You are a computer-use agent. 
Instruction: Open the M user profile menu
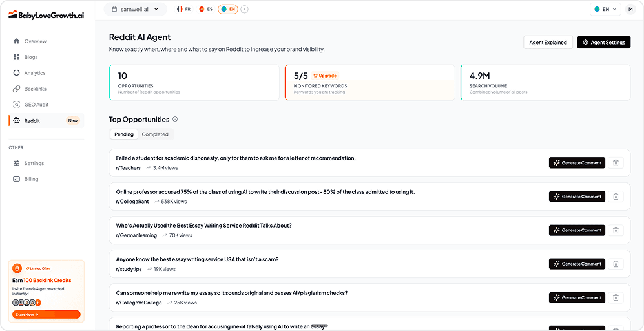[x=630, y=9]
